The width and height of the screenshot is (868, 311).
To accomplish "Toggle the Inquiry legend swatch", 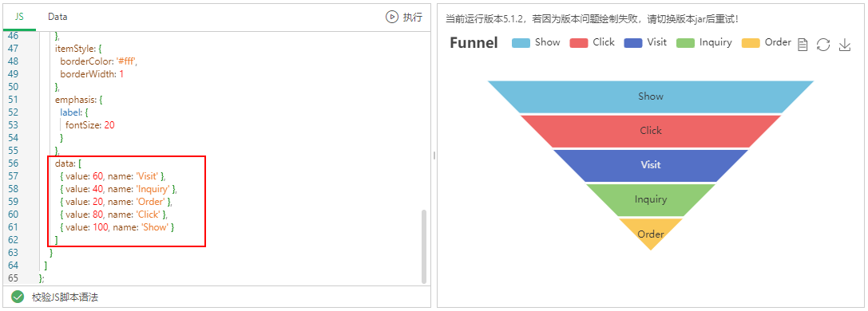I will coord(685,43).
